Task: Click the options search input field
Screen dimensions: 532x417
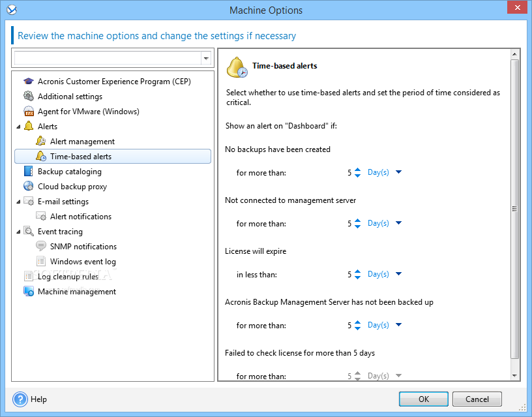Action: pyautogui.click(x=108, y=58)
